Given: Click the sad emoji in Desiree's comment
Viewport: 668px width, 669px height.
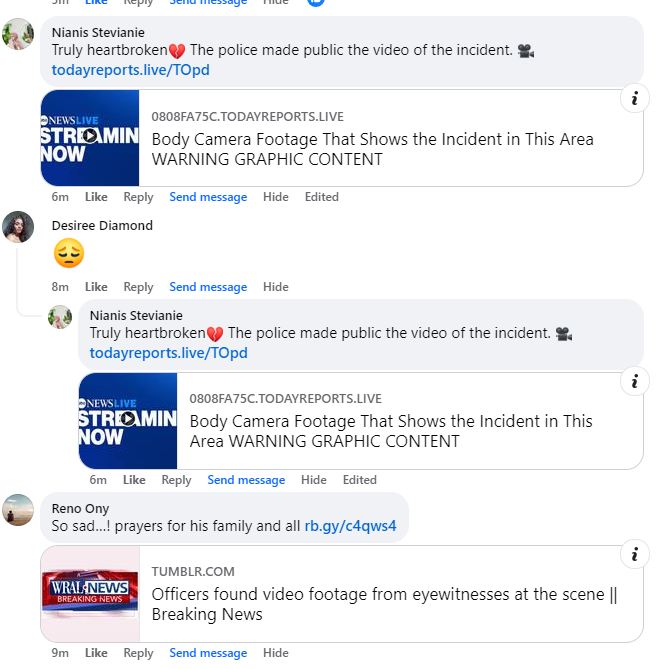Looking at the screenshot, I should (x=68, y=254).
